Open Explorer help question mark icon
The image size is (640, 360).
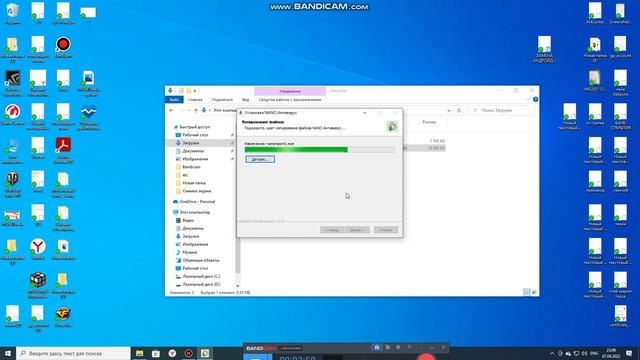[535, 100]
